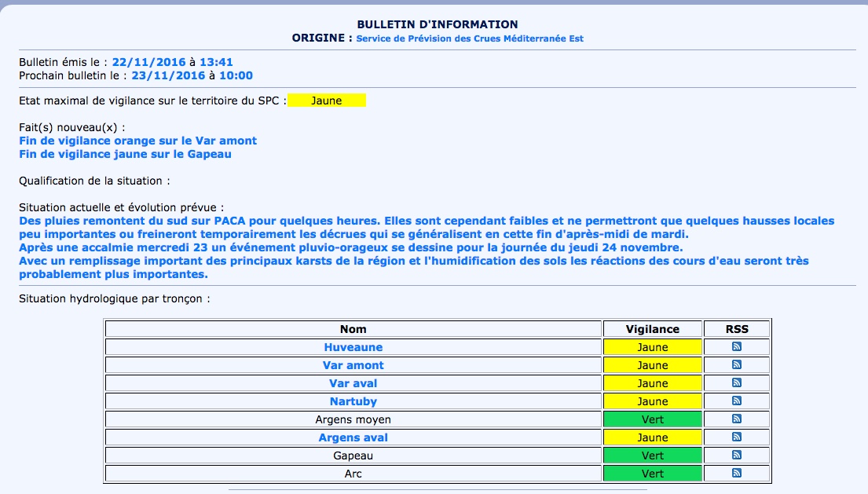Open the RSS feed icon for Argens aval
Screen dimensions: 868x494
(736, 437)
